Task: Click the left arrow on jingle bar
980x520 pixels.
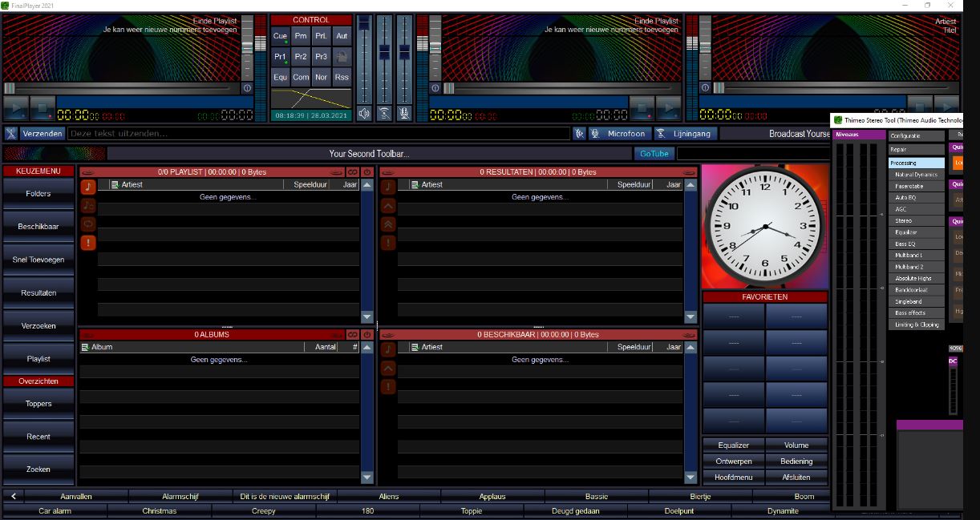Action: (x=14, y=497)
